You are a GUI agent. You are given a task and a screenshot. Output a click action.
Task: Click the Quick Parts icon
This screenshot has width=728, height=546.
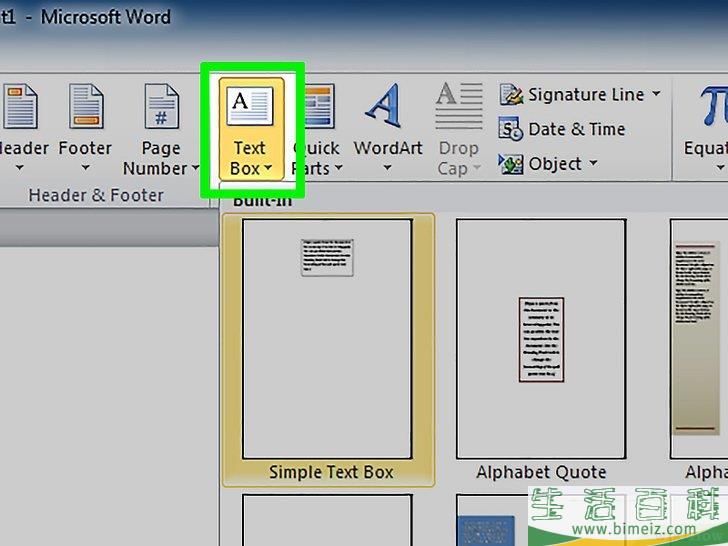319,106
